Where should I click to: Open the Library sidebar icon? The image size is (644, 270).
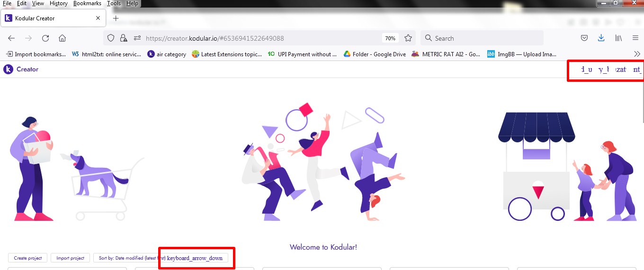[618, 38]
